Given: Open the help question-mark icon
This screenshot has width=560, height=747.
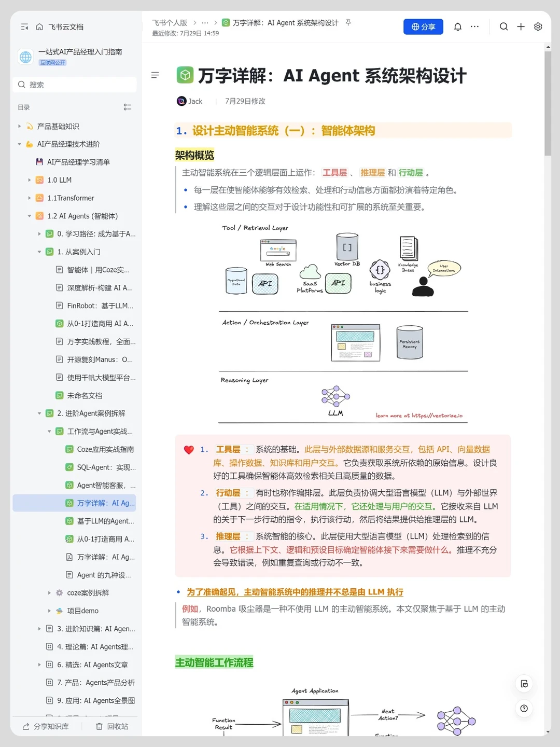Looking at the screenshot, I should (524, 709).
